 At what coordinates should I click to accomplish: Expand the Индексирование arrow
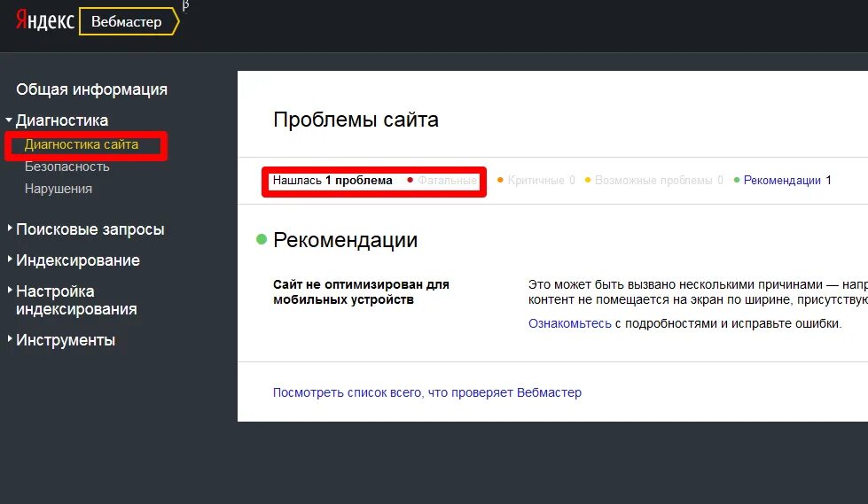tap(10, 259)
